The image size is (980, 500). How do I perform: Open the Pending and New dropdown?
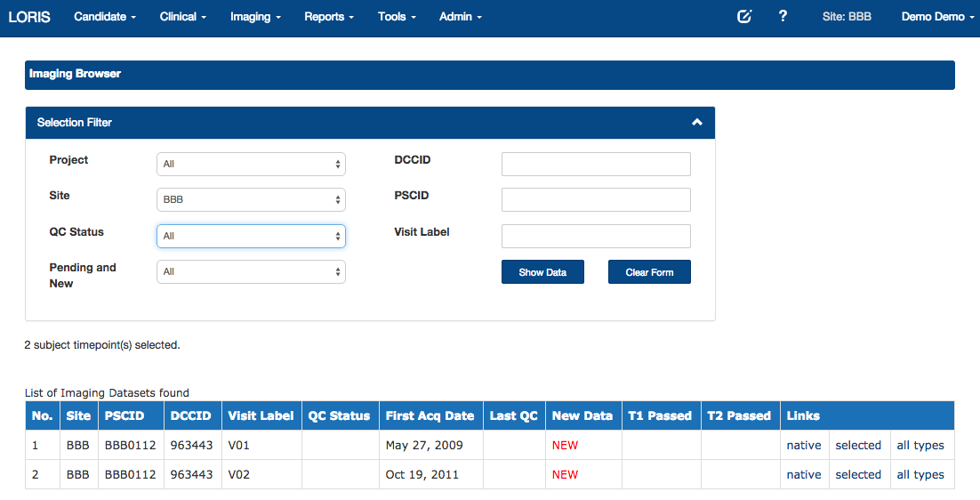251,271
